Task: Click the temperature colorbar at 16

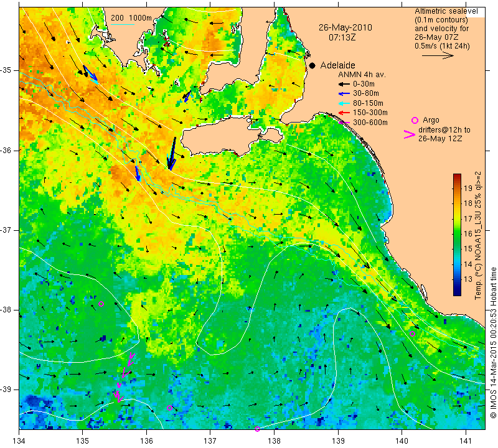Action: [457, 234]
